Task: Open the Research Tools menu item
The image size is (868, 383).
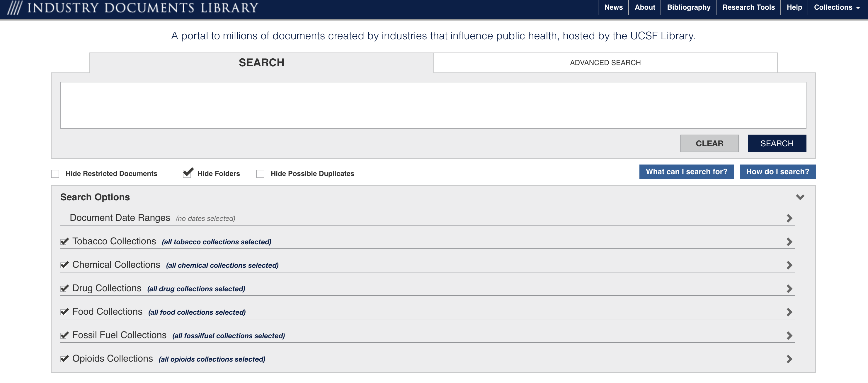Action: 748,7
